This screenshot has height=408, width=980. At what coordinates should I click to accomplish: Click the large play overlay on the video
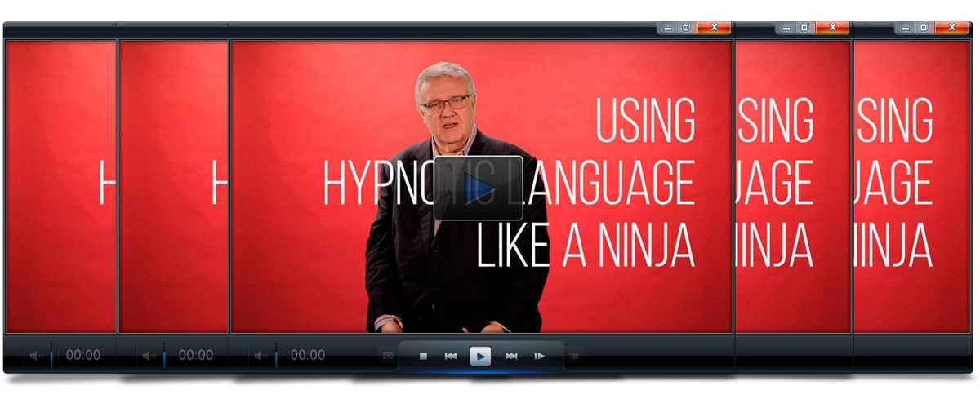(x=478, y=188)
